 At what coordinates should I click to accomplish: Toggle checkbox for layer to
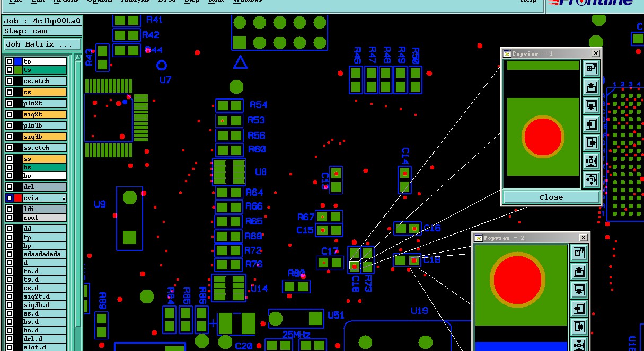(x=10, y=61)
